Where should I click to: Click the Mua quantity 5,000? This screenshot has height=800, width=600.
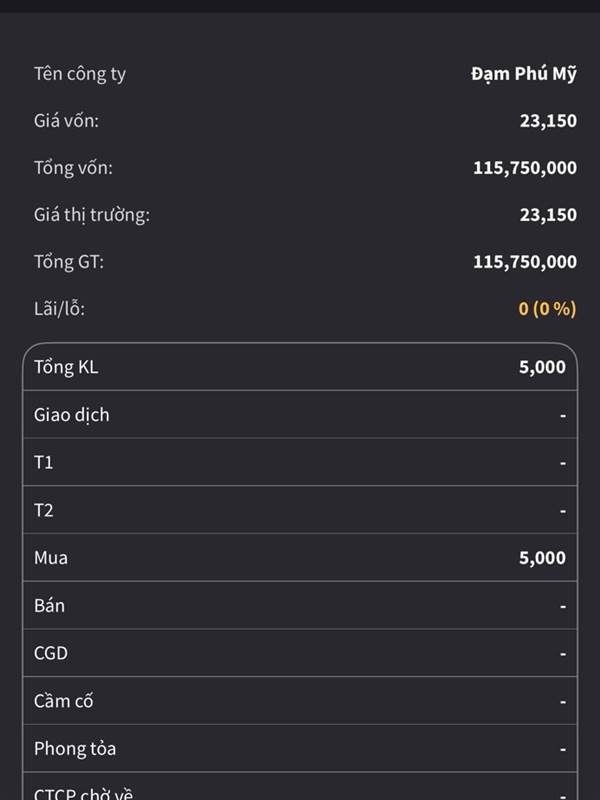pyautogui.click(x=542, y=558)
